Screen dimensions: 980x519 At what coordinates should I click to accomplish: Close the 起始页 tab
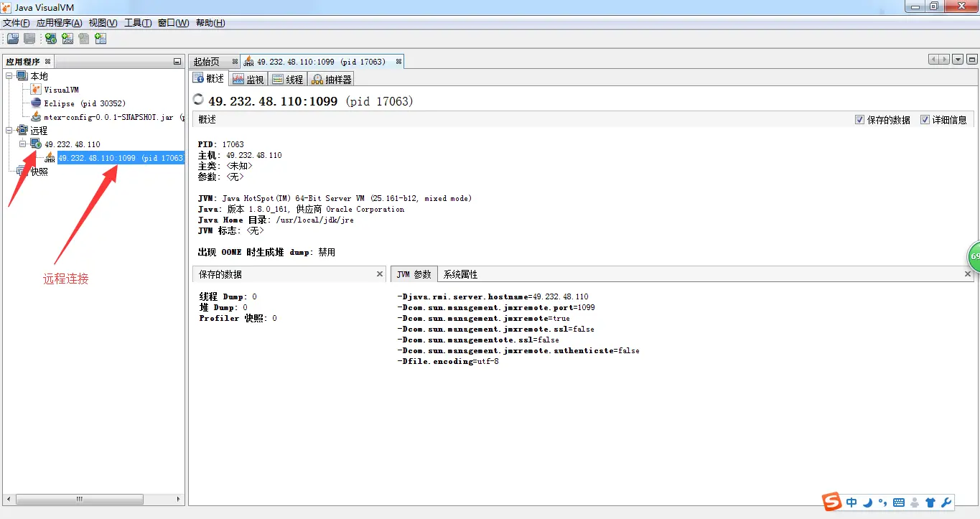(x=235, y=62)
